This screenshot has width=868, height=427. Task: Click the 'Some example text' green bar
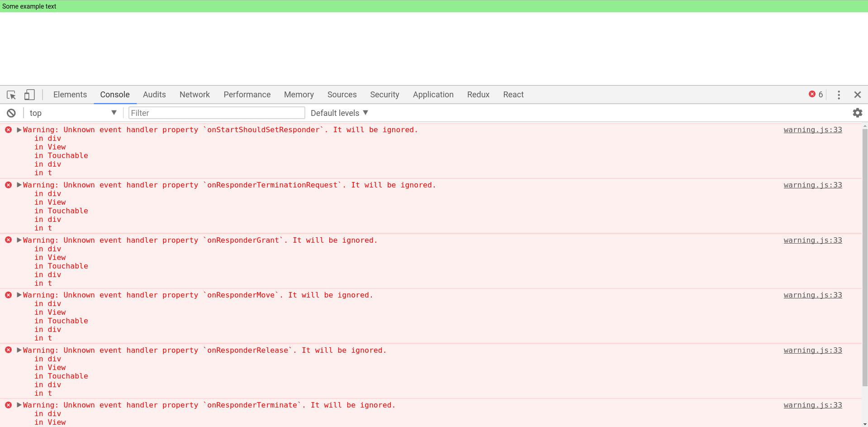coord(434,6)
